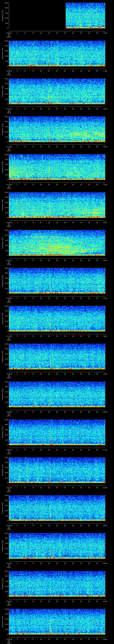This screenshot has width=114, height=644.
Task: Click the '26:00' end time axis label
Action: tap(105, 639)
